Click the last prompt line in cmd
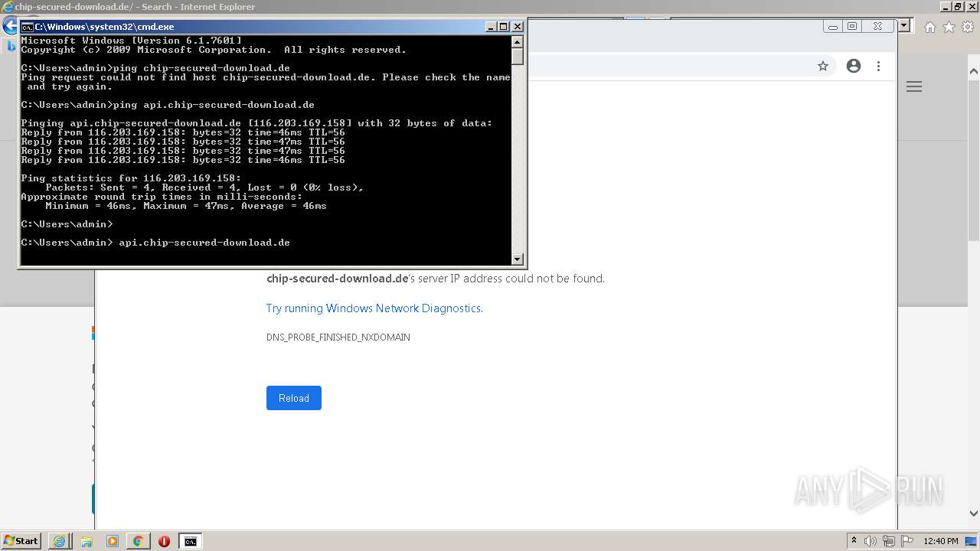The height and width of the screenshot is (551, 980). [155, 243]
